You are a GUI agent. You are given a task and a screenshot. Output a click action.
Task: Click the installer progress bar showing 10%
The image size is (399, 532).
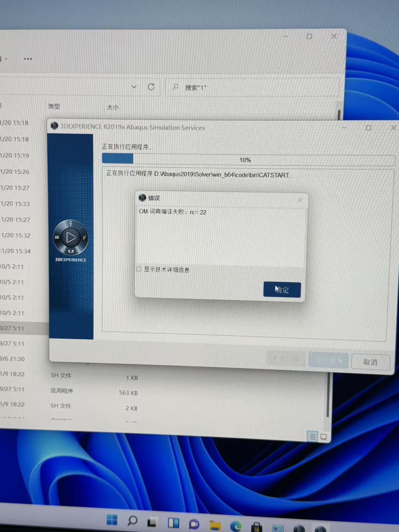coord(248,159)
